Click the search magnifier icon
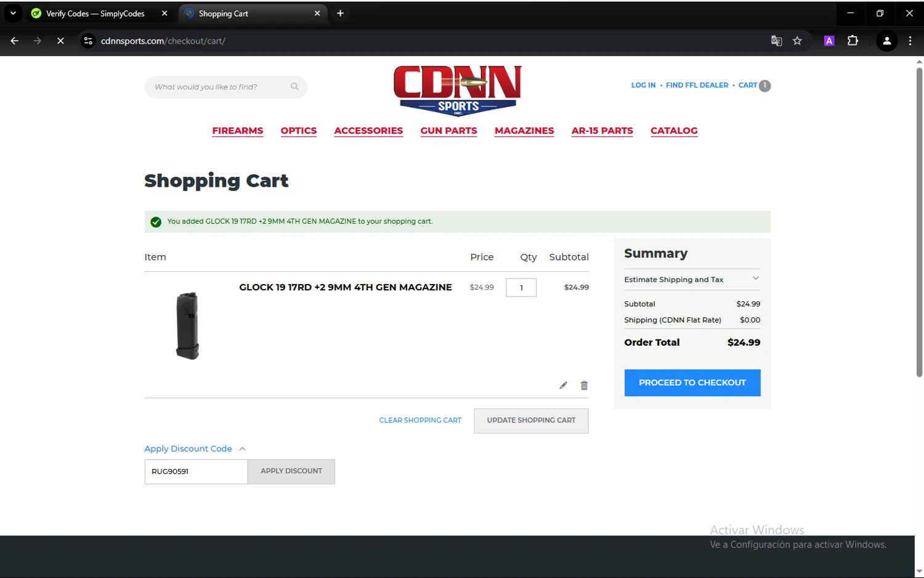Image resolution: width=924 pixels, height=578 pixels. point(294,87)
